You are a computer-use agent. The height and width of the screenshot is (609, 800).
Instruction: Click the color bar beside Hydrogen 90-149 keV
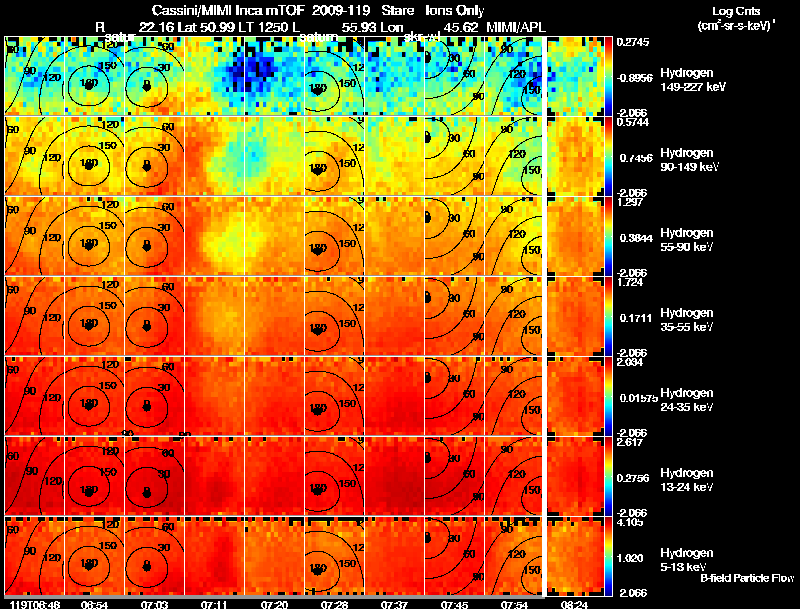coord(608,156)
